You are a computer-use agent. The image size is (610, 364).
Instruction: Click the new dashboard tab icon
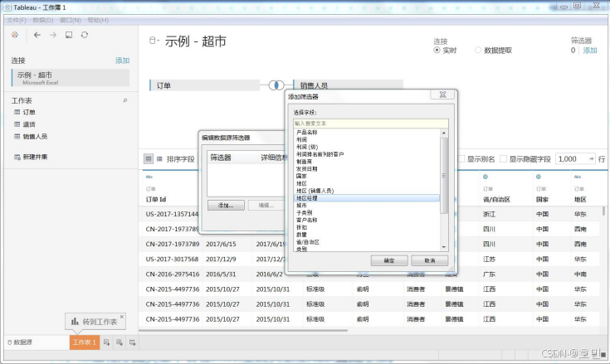(x=120, y=342)
